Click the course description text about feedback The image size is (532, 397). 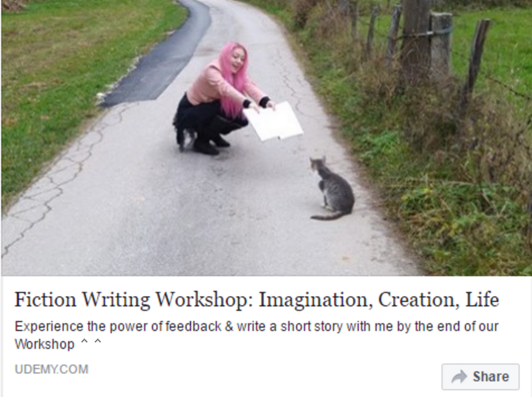point(256,335)
